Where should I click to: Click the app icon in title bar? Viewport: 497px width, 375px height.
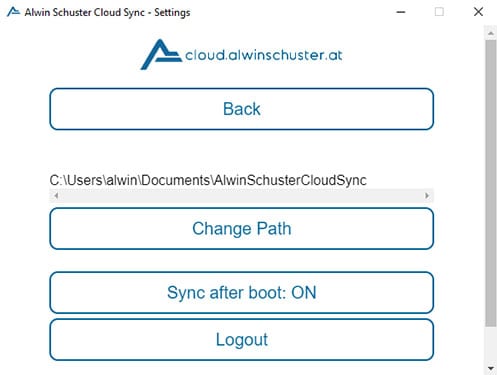tap(13, 12)
